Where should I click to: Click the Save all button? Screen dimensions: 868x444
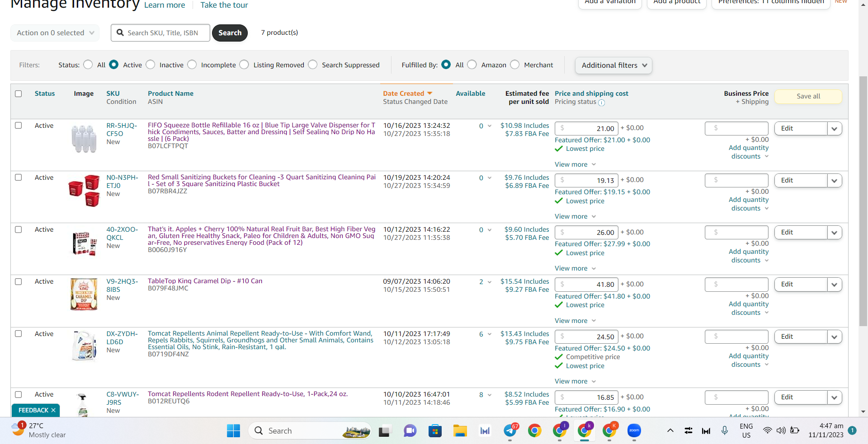(x=808, y=96)
